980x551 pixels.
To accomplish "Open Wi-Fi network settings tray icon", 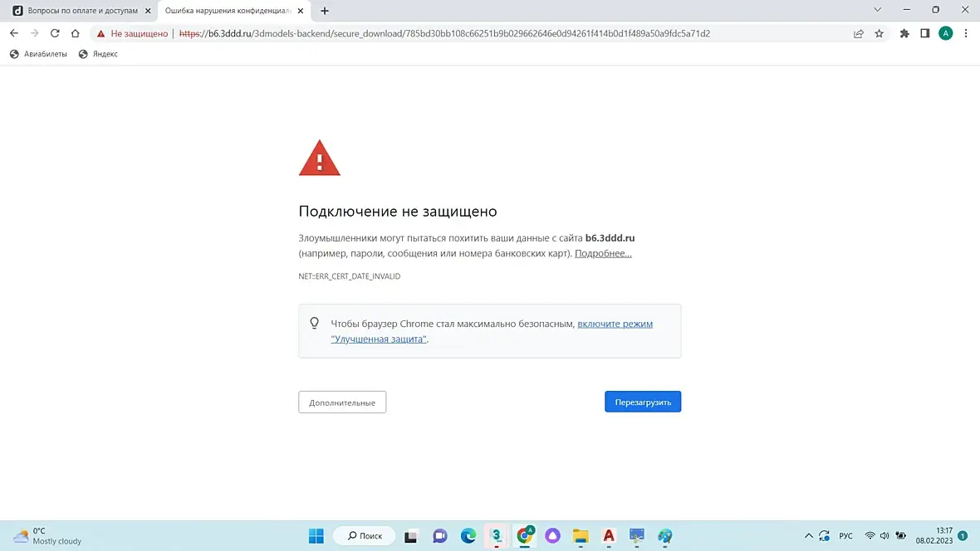I will coord(870,536).
